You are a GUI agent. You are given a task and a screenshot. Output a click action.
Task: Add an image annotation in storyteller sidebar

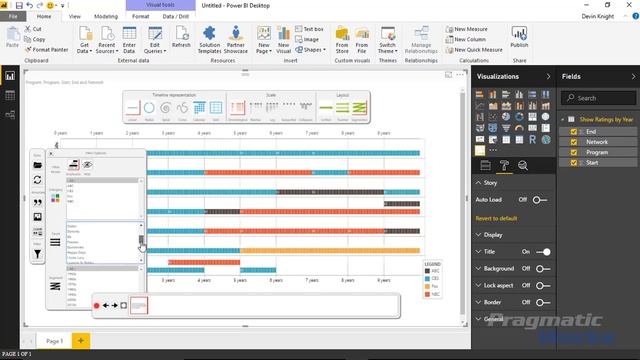[37, 217]
